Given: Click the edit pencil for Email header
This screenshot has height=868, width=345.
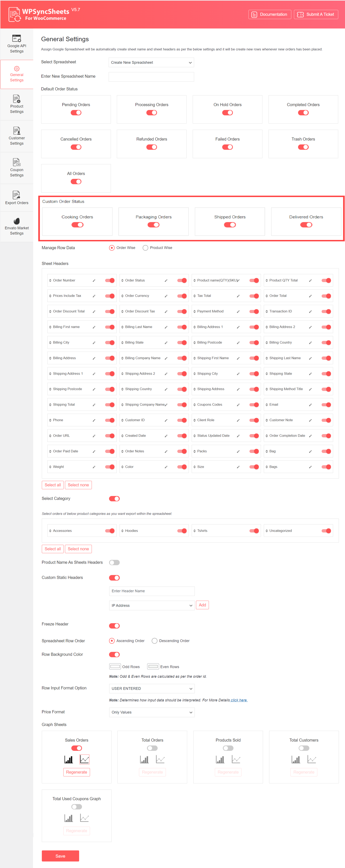Looking at the screenshot, I should (310, 405).
